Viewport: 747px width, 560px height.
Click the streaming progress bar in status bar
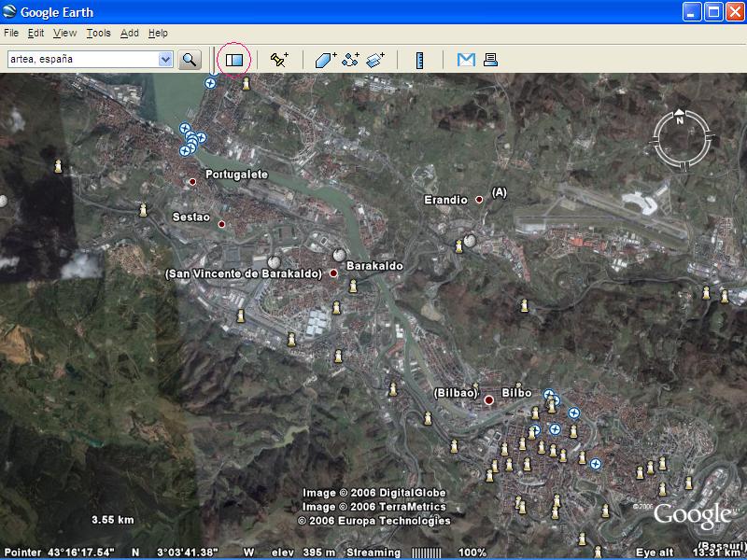(x=427, y=553)
